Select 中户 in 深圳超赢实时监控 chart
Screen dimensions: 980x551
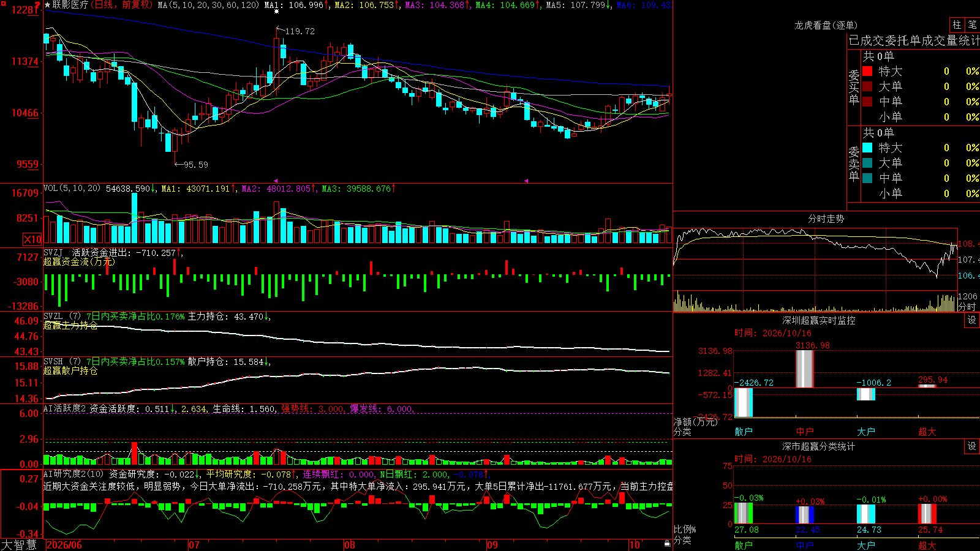(805, 432)
